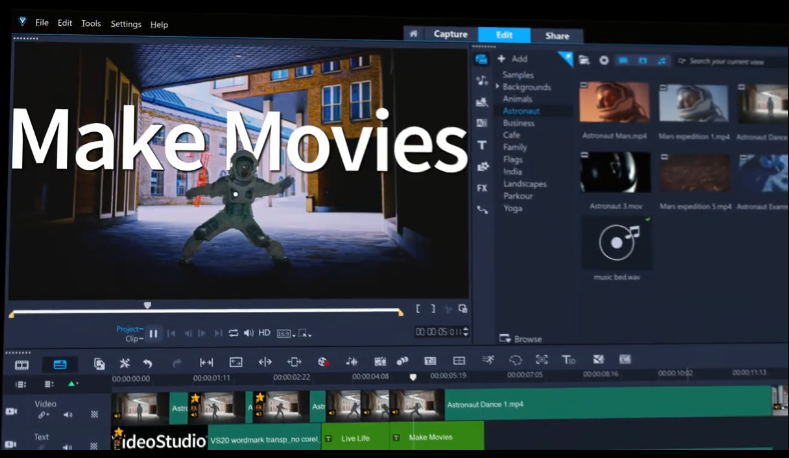
Task: Open the Tools menu
Action: point(91,23)
